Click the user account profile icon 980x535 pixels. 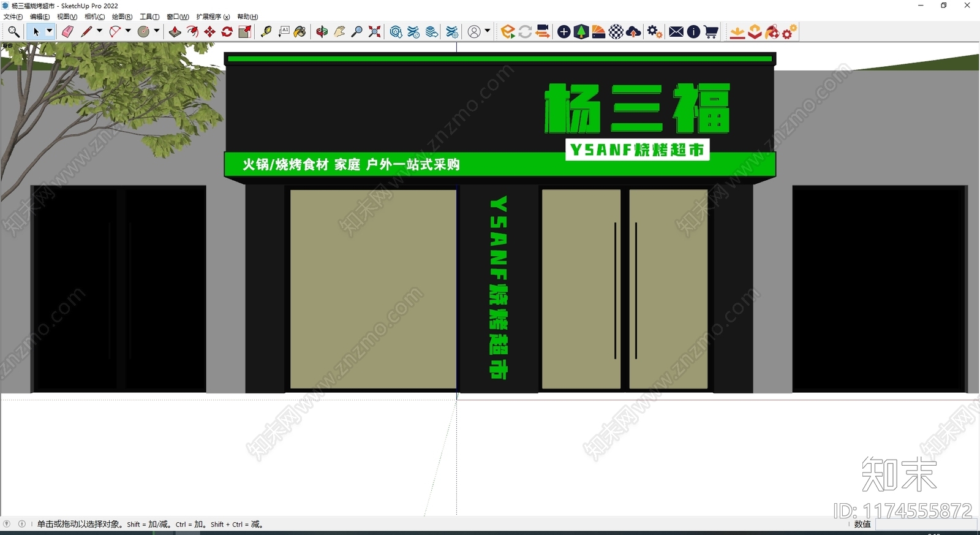tap(474, 32)
